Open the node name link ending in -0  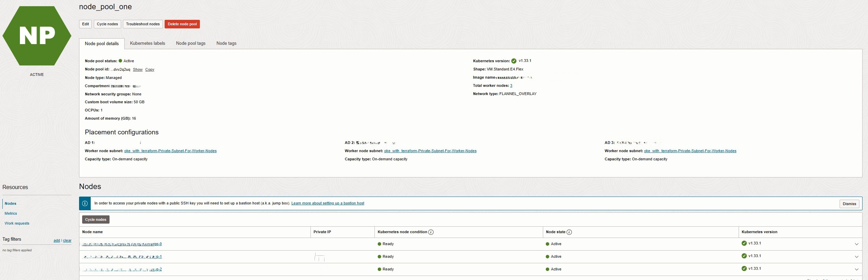click(x=122, y=244)
